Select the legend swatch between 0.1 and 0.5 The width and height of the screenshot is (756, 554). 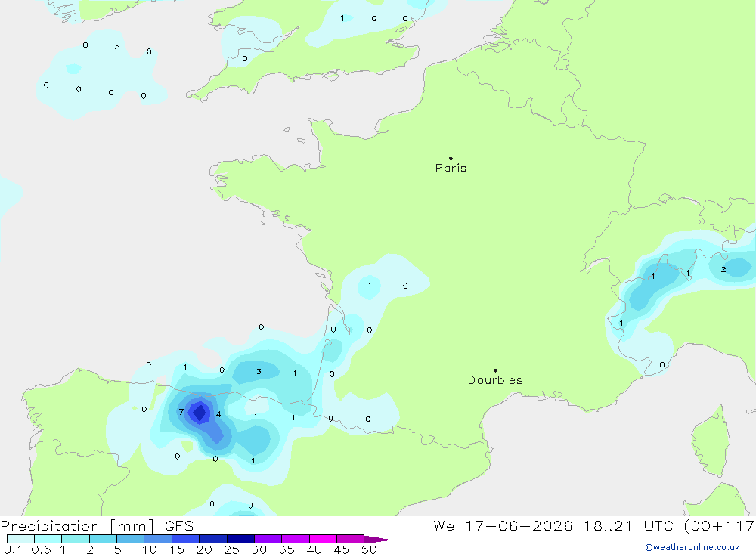(20, 539)
